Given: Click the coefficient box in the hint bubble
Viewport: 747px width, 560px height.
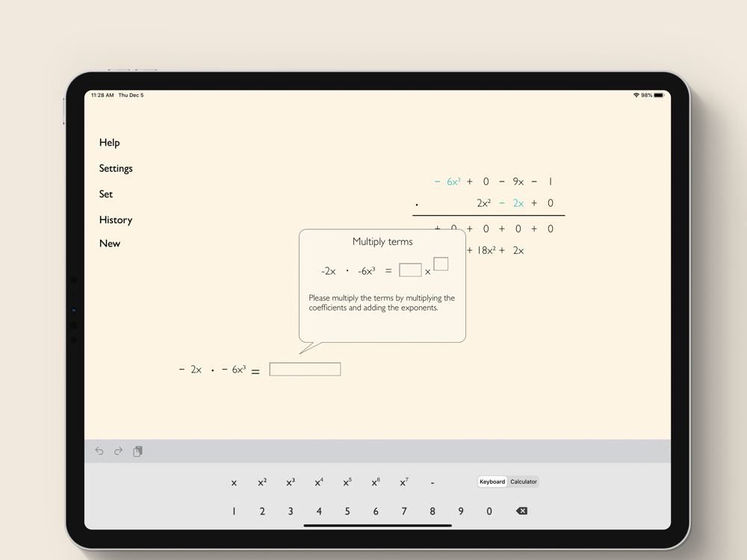Looking at the screenshot, I should [410, 270].
